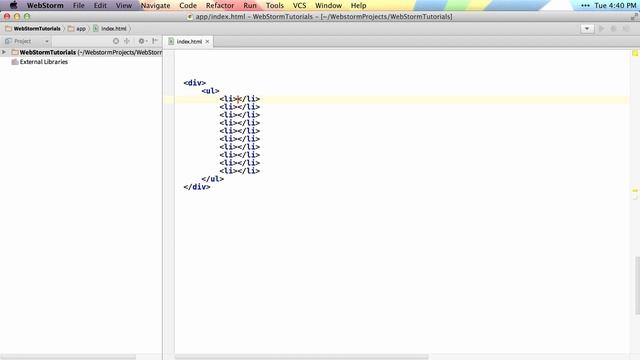Click the opening ul tag in the editor
Image resolution: width=640 pixels, height=360 pixels.
point(210,91)
